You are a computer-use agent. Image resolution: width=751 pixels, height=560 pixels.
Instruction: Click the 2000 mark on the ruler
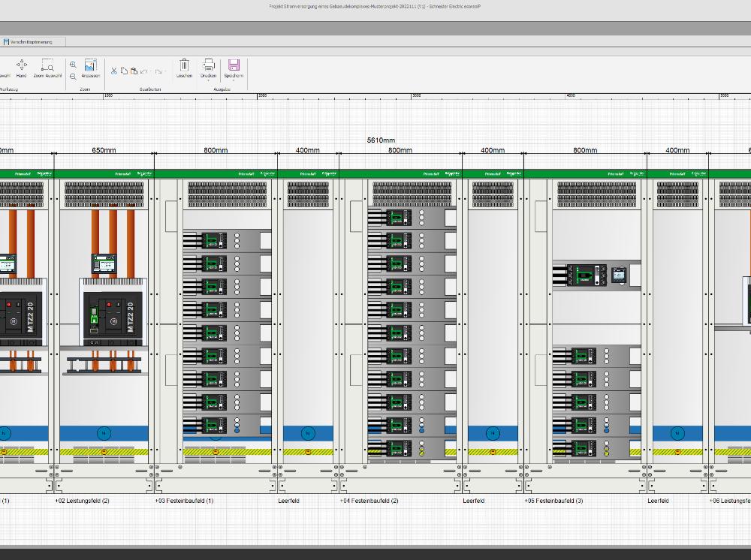coord(262,96)
